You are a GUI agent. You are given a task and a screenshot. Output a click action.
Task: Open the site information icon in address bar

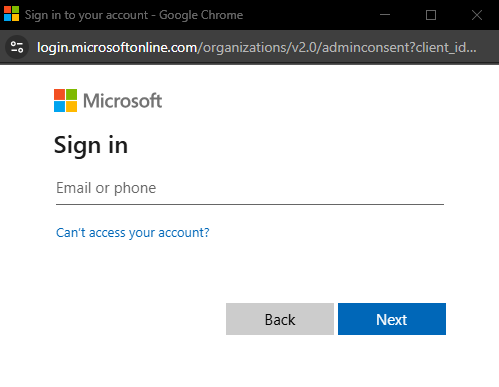(x=17, y=47)
